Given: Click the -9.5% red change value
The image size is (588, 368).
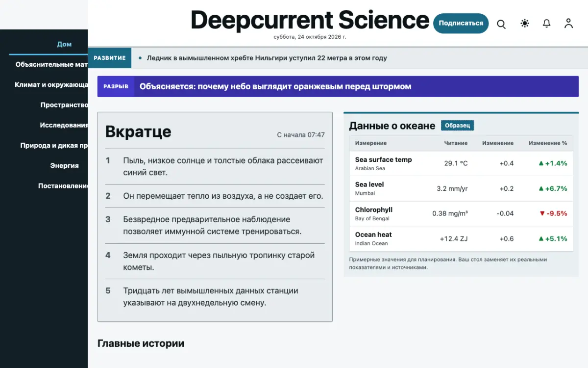Looking at the screenshot, I should click(553, 213).
